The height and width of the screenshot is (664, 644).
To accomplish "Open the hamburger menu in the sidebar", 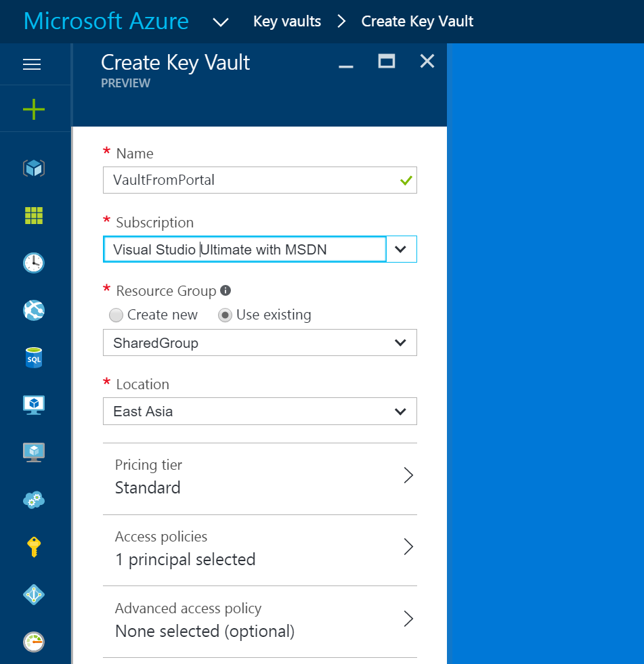I will pyautogui.click(x=32, y=64).
